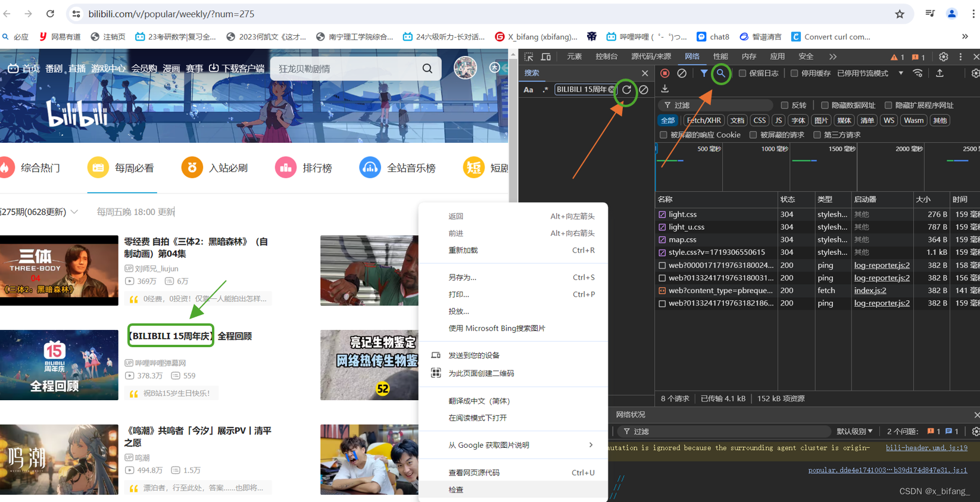The height and width of the screenshot is (502, 980).
Task: Open the Bilibili user avatar
Action: click(465, 68)
